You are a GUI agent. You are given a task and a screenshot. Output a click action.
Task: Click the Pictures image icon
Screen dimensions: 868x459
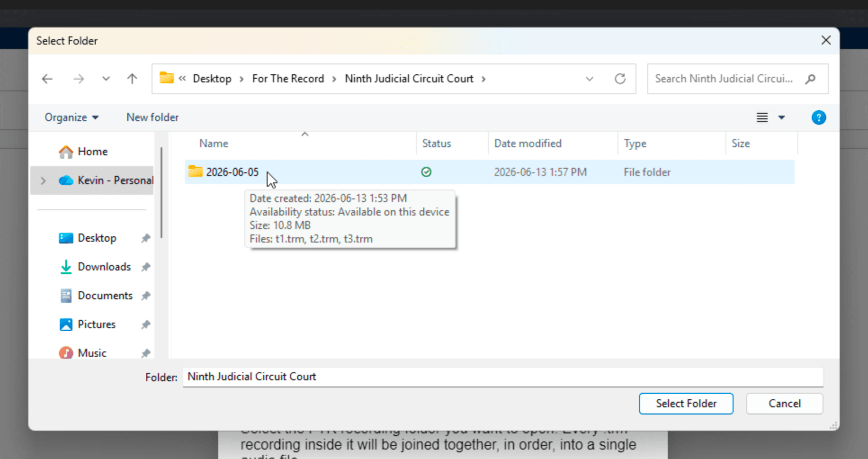point(66,324)
